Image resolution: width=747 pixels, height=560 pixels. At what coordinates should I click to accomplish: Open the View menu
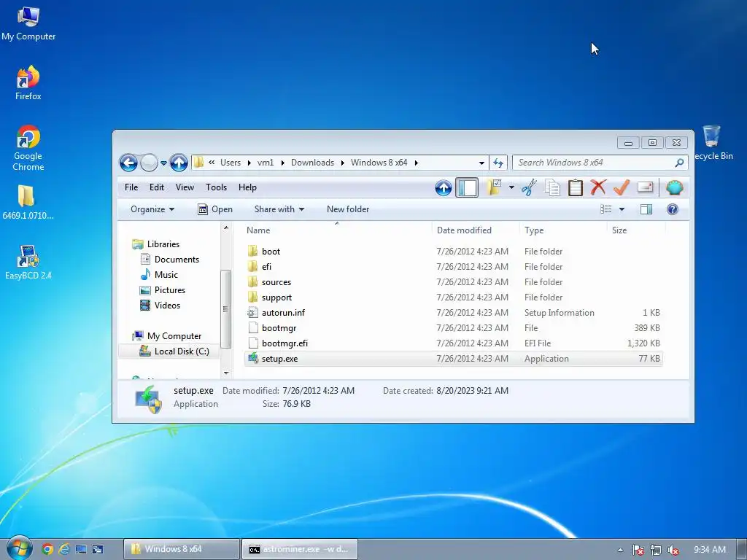[185, 187]
